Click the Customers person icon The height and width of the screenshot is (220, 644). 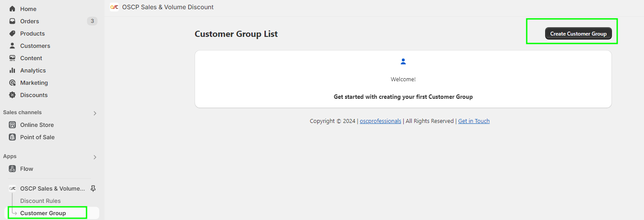point(12,46)
